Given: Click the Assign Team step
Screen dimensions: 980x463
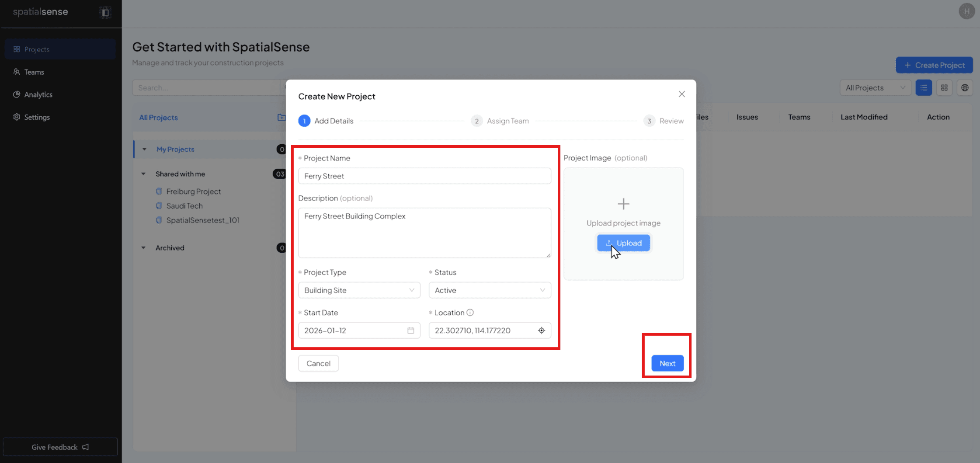Looking at the screenshot, I should pos(500,121).
